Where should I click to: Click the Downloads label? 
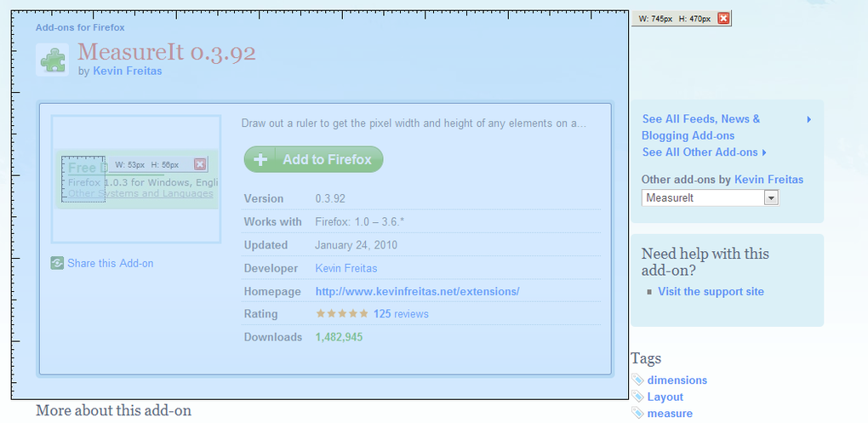tap(273, 337)
